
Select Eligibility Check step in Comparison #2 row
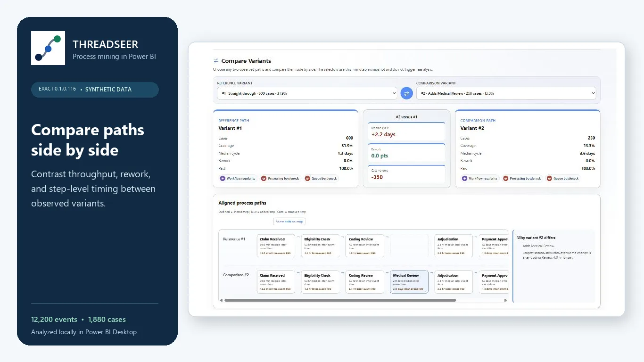pos(320,282)
